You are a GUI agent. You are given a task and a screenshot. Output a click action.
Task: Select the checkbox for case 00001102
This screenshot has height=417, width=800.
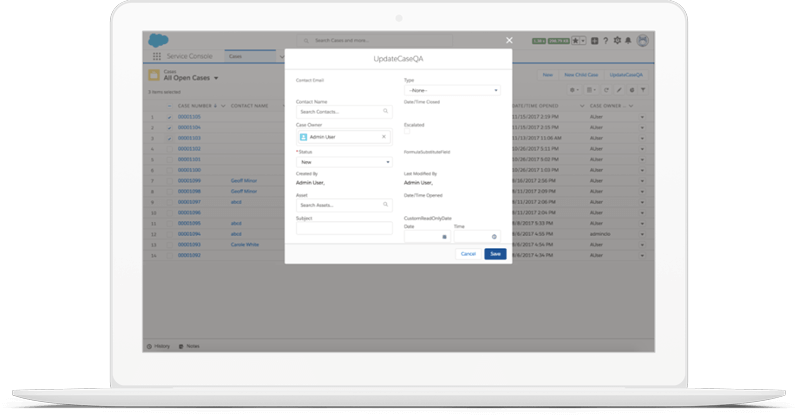[x=169, y=149]
